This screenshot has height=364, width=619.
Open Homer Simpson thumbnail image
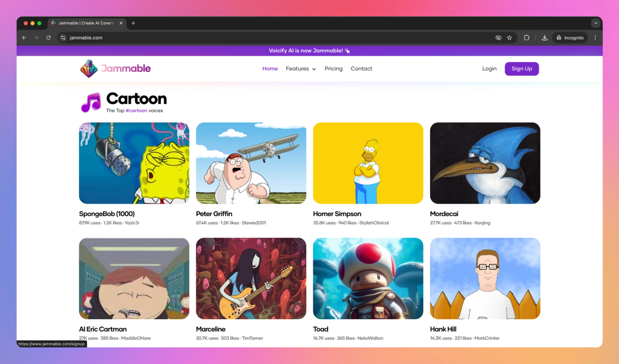pyautogui.click(x=368, y=163)
